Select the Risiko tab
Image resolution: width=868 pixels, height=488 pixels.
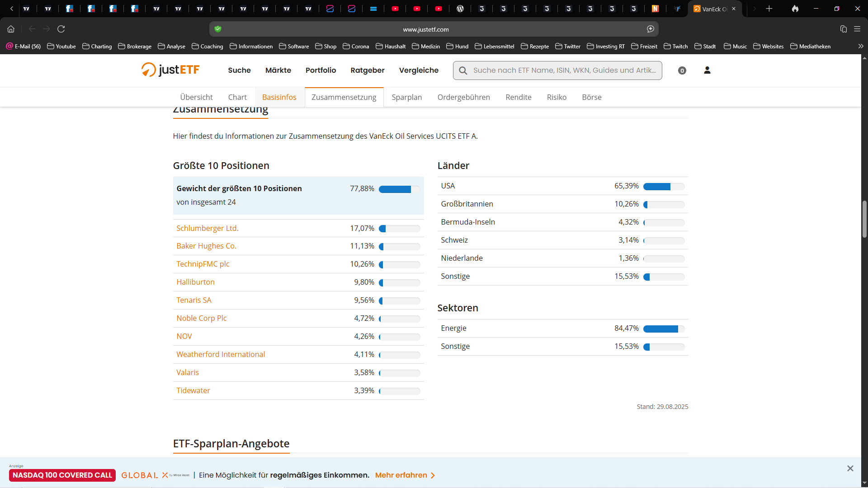click(556, 97)
